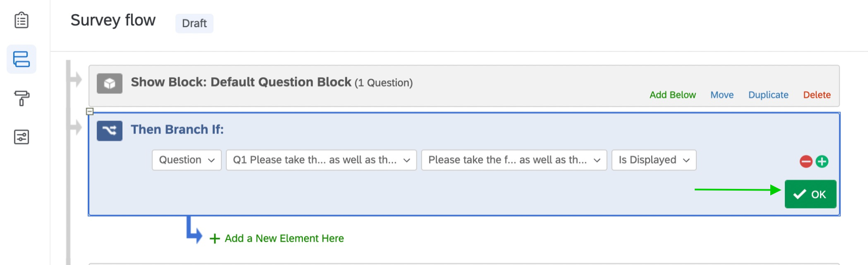Delete the Default Question Block
The width and height of the screenshot is (868, 265).
tap(817, 95)
